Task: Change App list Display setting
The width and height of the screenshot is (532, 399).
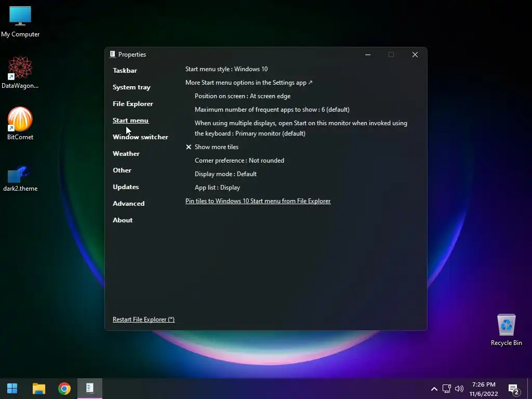Action: pyautogui.click(x=217, y=188)
